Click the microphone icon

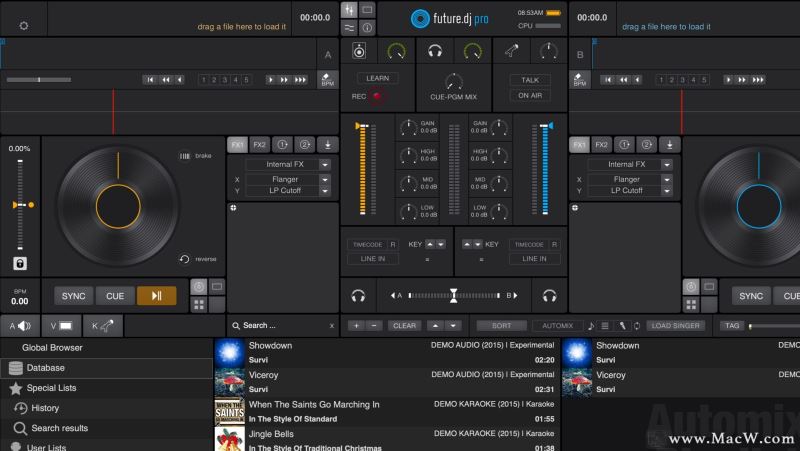click(512, 51)
